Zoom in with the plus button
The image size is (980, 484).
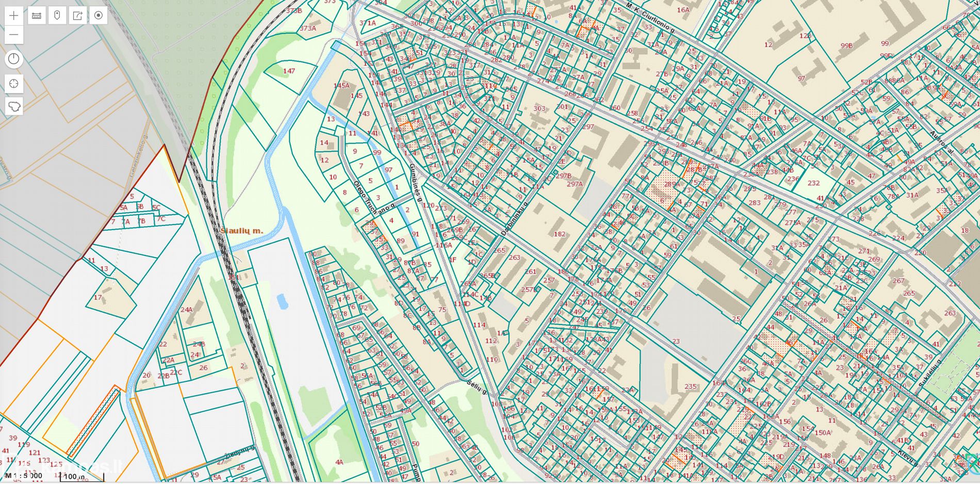(14, 15)
